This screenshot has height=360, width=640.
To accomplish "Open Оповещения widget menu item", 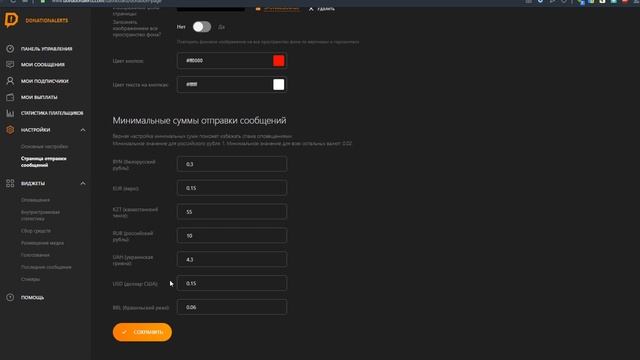I will (x=36, y=200).
